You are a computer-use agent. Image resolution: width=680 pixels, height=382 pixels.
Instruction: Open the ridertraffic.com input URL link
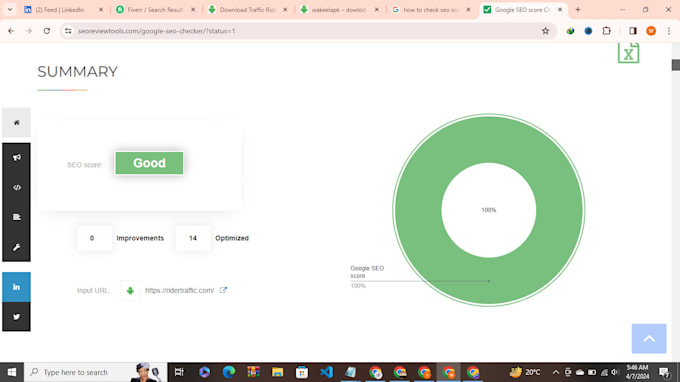point(180,291)
